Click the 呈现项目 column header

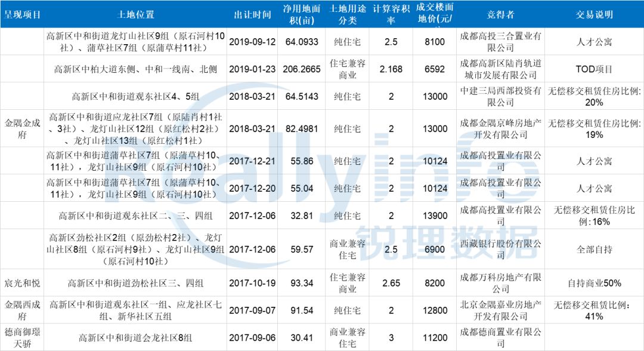pos(22,15)
